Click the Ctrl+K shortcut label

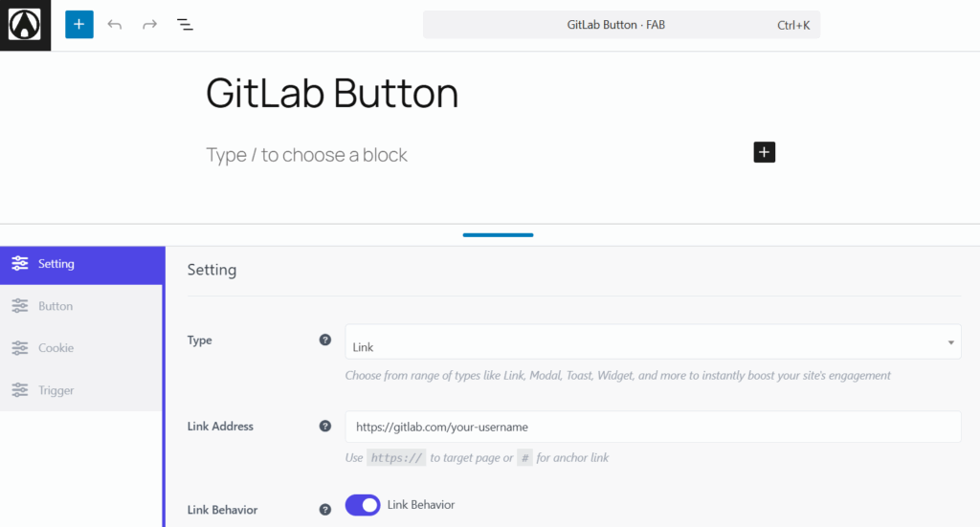(x=793, y=25)
